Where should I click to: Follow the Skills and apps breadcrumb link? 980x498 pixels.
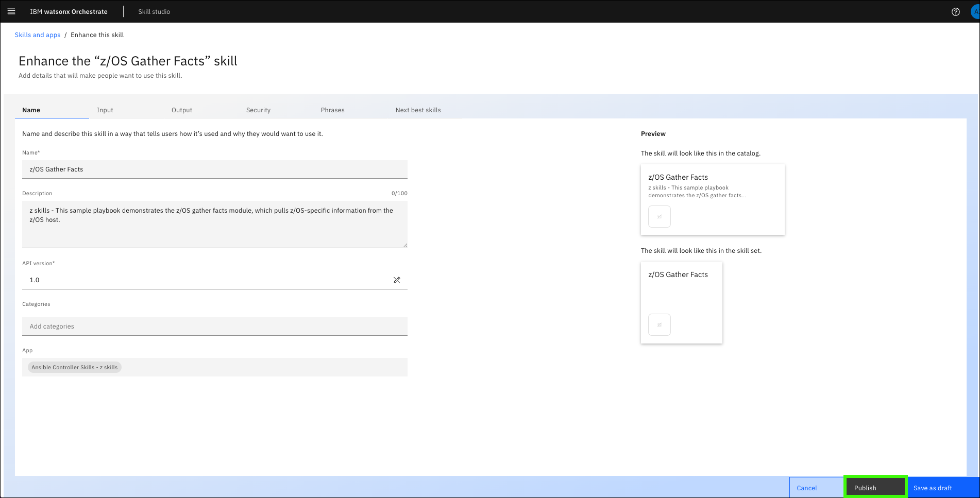coord(38,35)
